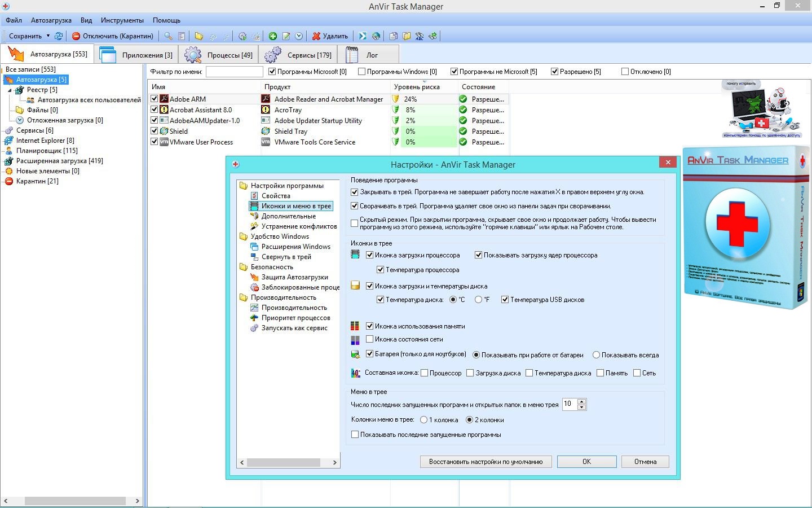This screenshot has width=812, height=508.
Task: Click the disk load icon in settings
Action: coord(355,286)
